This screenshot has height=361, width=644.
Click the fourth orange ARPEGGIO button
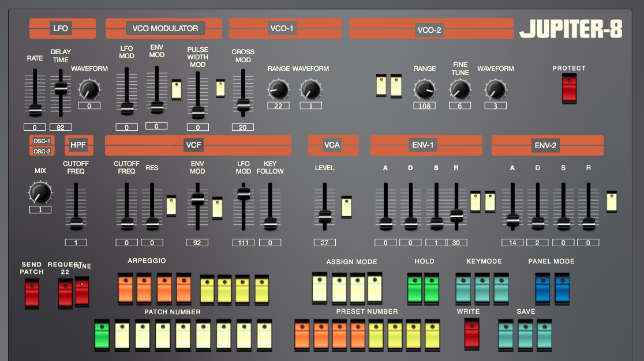(184, 289)
